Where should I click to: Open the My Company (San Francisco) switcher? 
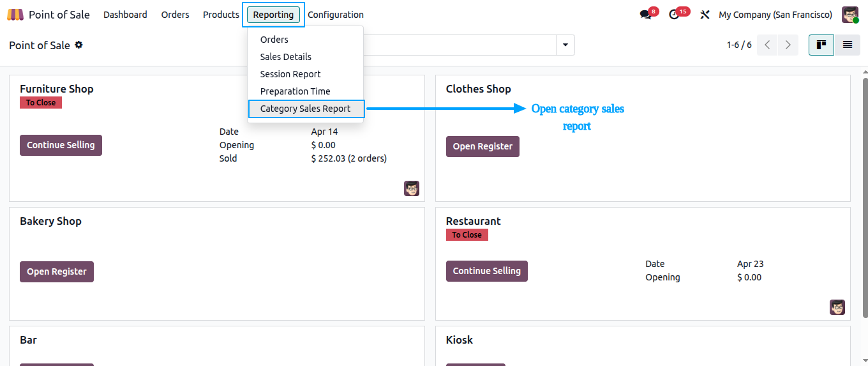pos(775,15)
